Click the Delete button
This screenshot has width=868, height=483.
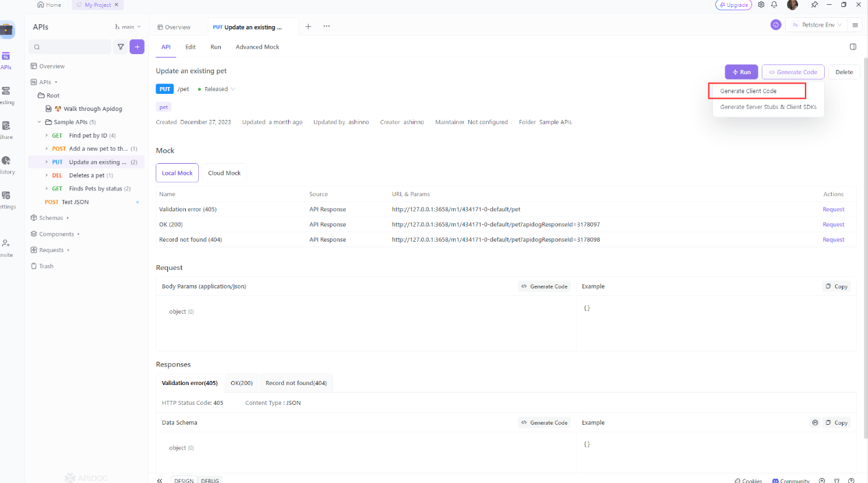844,72
